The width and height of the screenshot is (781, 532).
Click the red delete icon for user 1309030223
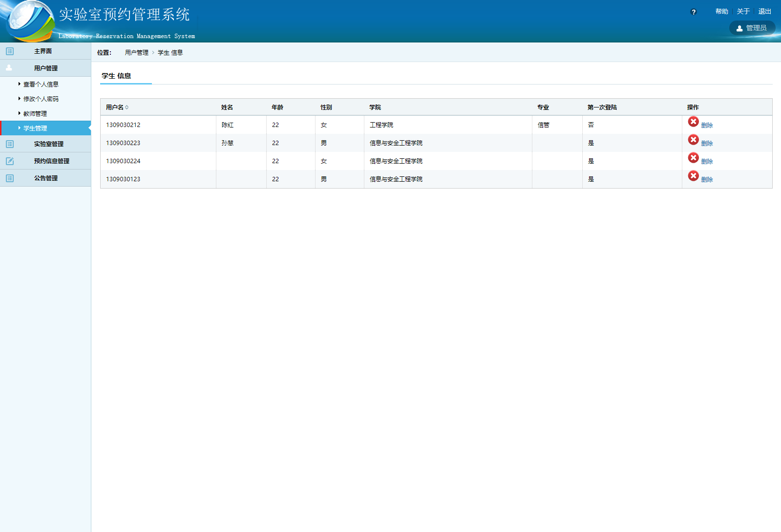(693, 140)
